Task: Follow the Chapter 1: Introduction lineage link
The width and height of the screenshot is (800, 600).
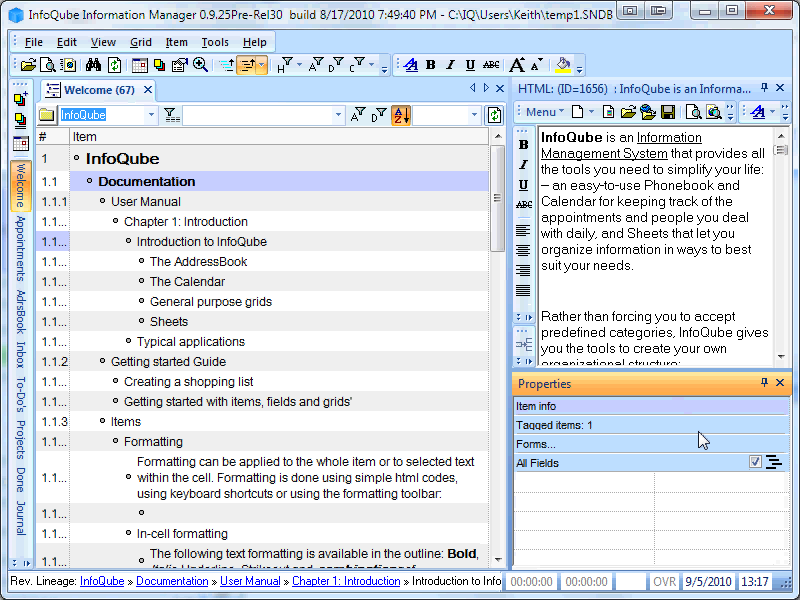Action: click(x=346, y=581)
